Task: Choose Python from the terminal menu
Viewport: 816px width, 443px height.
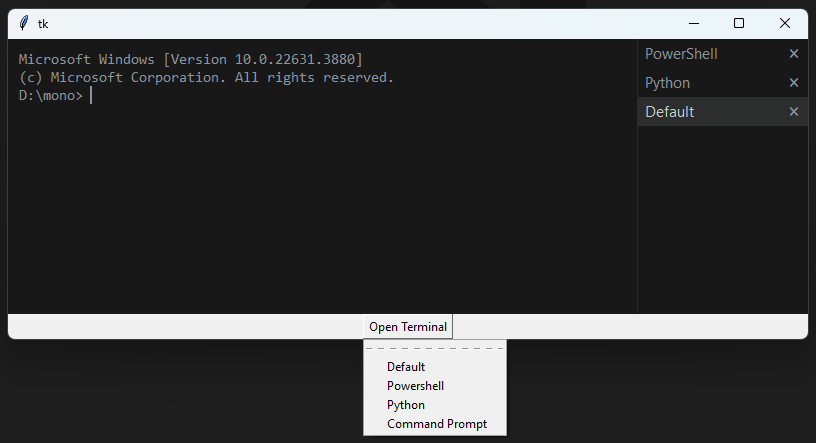Action: pyautogui.click(x=435, y=405)
